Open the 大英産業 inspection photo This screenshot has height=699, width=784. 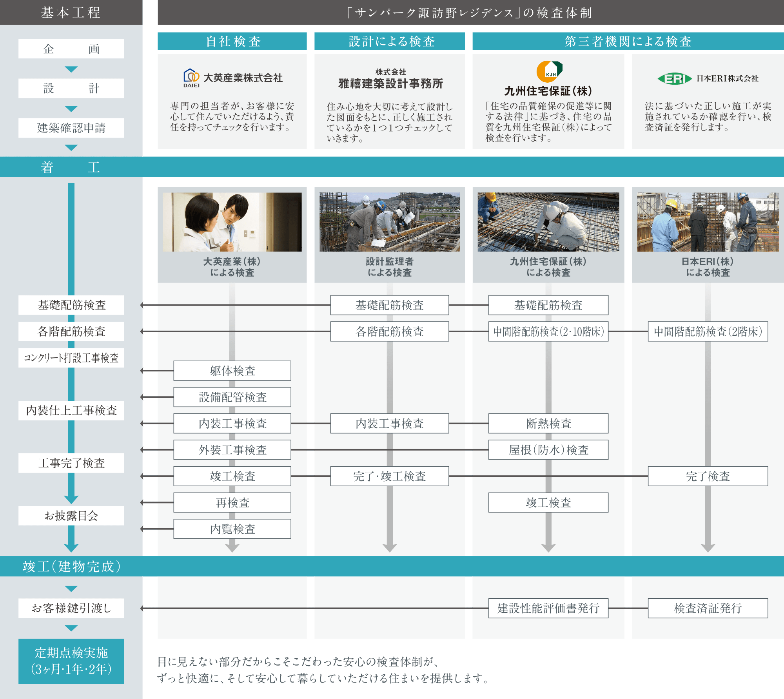(232, 222)
